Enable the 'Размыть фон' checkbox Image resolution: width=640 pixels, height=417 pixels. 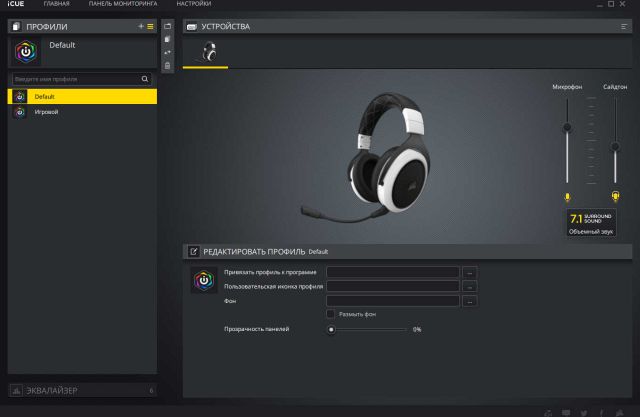tap(330, 314)
